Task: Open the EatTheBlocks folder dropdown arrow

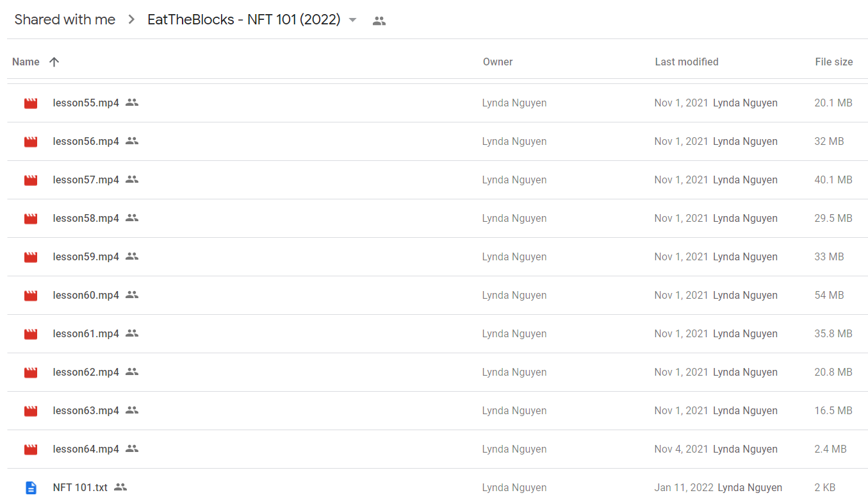Action: pyautogui.click(x=352, y=20)
